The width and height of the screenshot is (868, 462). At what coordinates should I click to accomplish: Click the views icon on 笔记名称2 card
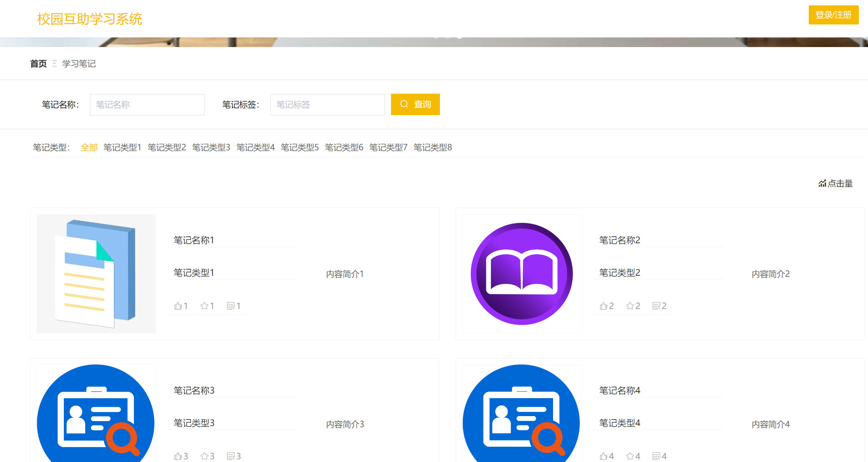click(657, 306)
